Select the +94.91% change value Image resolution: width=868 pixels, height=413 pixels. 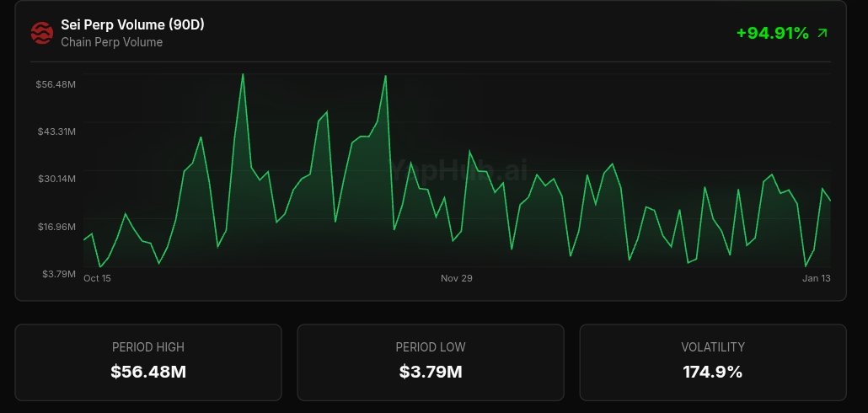tap(773, 33)
